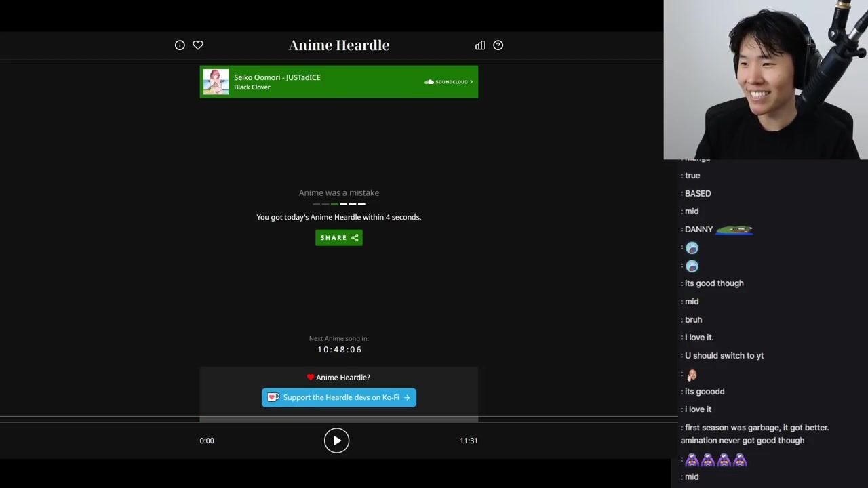Click the heart icon in the header
Screen dimensions: 868x488
[x=198, y=45]
